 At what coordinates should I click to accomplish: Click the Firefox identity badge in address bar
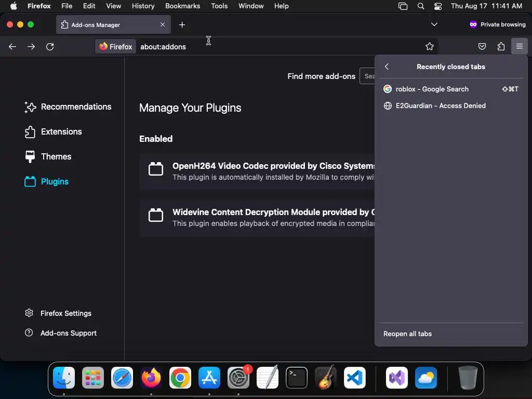tap(116, 46)
